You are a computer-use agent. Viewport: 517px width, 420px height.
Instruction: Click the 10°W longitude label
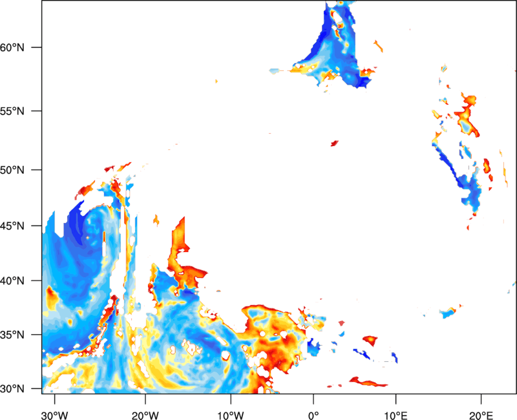click(x=231, y=415)
